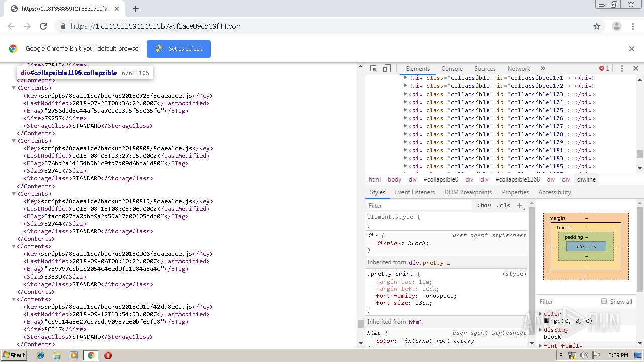This screenshot has width=644, height=362.
Task: Go back to previous page
Action: tap(11, 26)
